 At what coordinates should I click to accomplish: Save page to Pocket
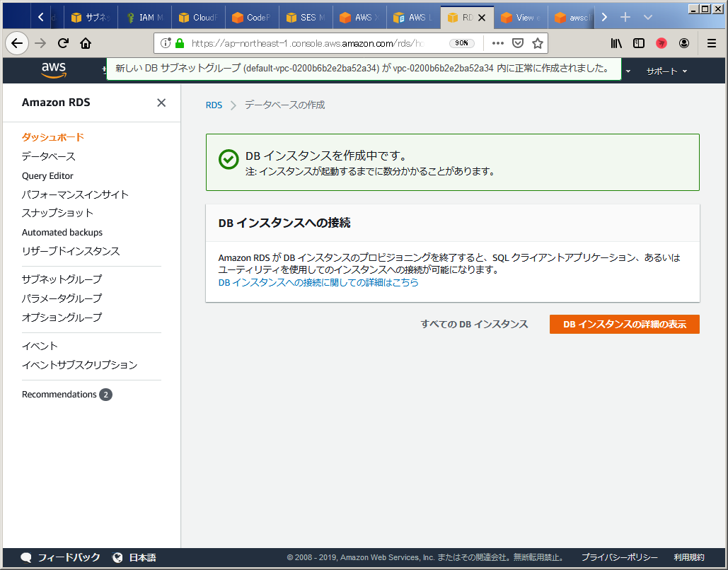(x=518, y=43)
